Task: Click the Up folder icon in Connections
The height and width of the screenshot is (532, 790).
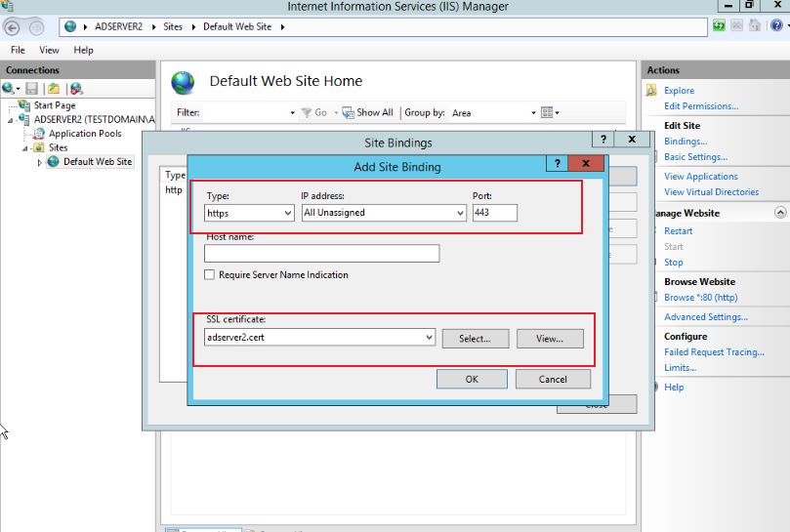Action: pos(54,89)
